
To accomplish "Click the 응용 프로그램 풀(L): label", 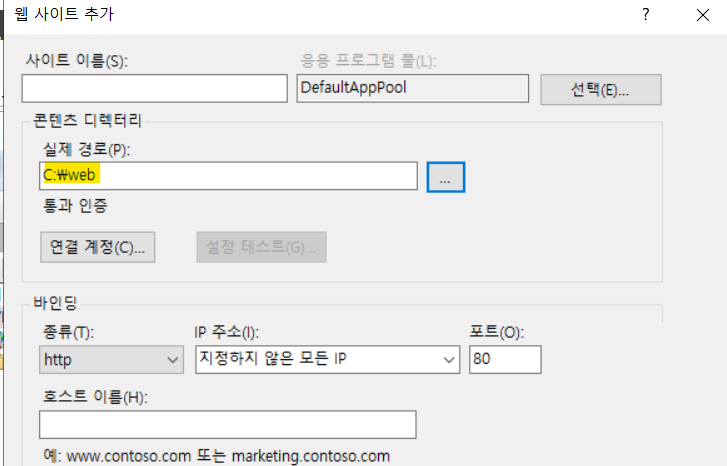I will tap(369, 61).
